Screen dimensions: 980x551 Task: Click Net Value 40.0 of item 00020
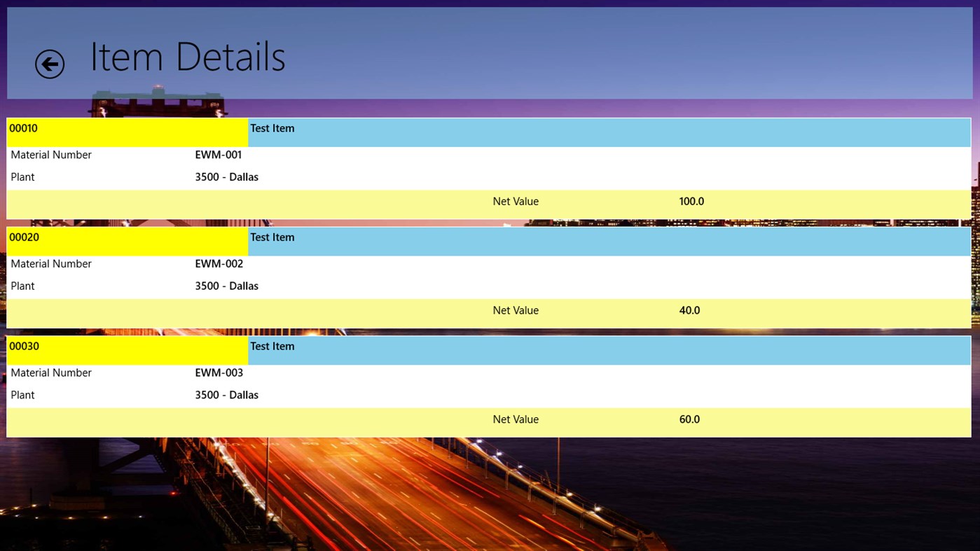(x=689, y=310)
